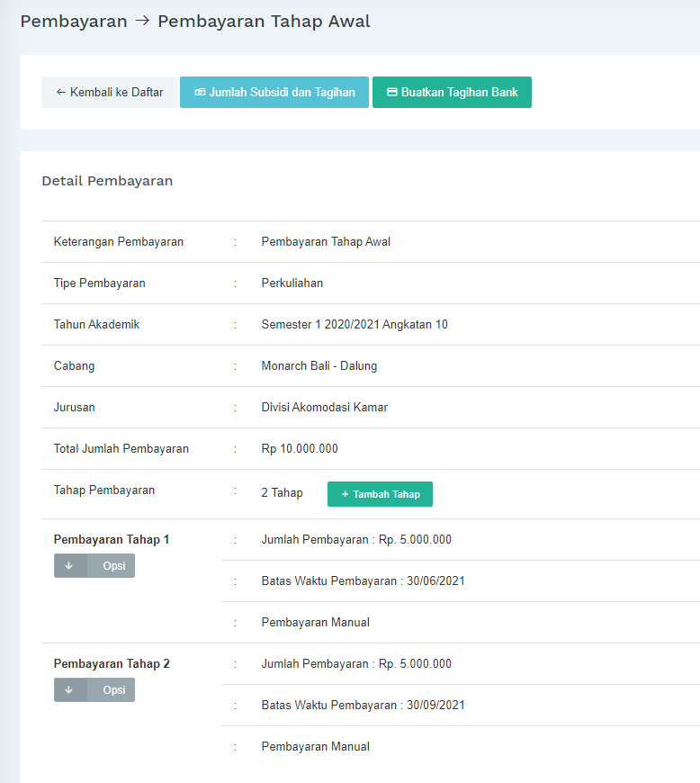Click the Monarch Bali - Dalung branch value
Image resolution: width=700 pixels, height=783 pixels.
pyautogui.click(x=319, y=366)
